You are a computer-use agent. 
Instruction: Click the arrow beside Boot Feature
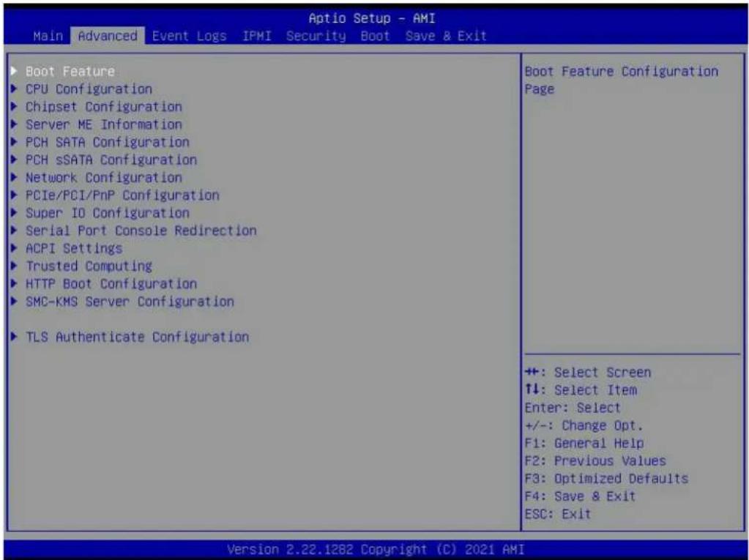coord(15,71)
